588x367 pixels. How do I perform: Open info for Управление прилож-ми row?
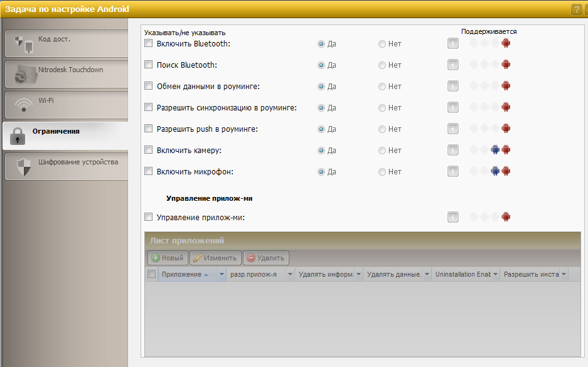[453, 217]
